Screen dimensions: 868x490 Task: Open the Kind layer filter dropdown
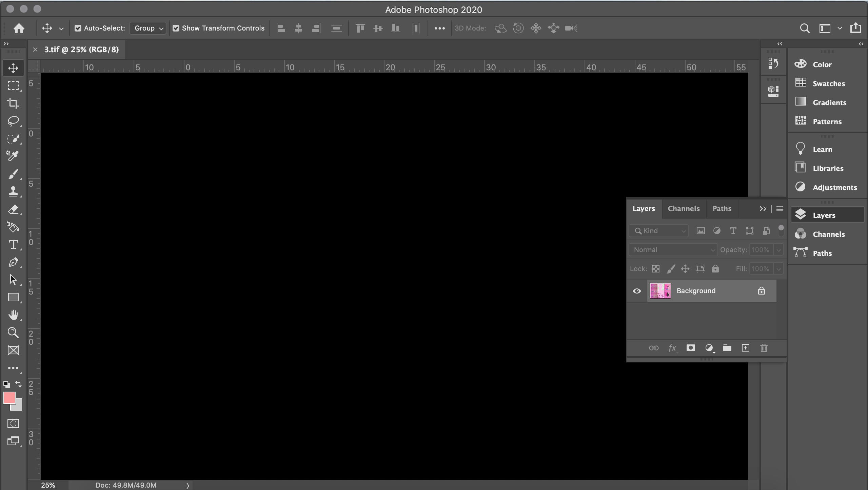click(658, 230)
